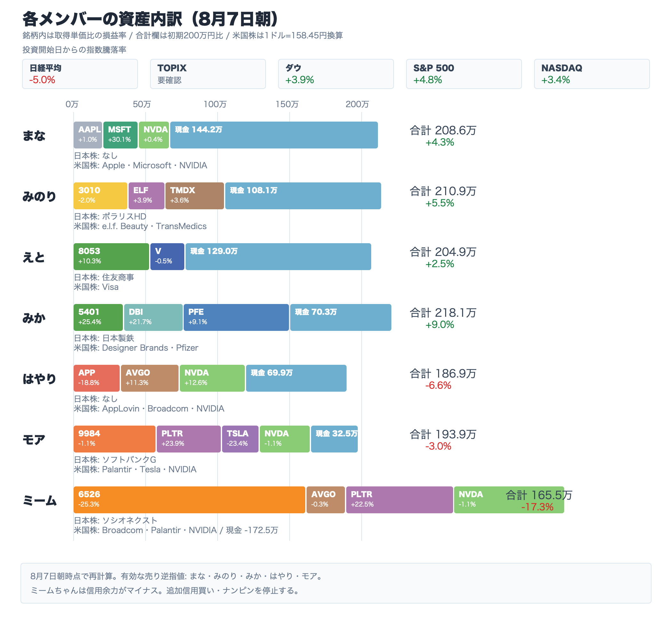Select ミーム's PLTR +22.5% segment
Screen dimensions: 672x624
[399, 500]
